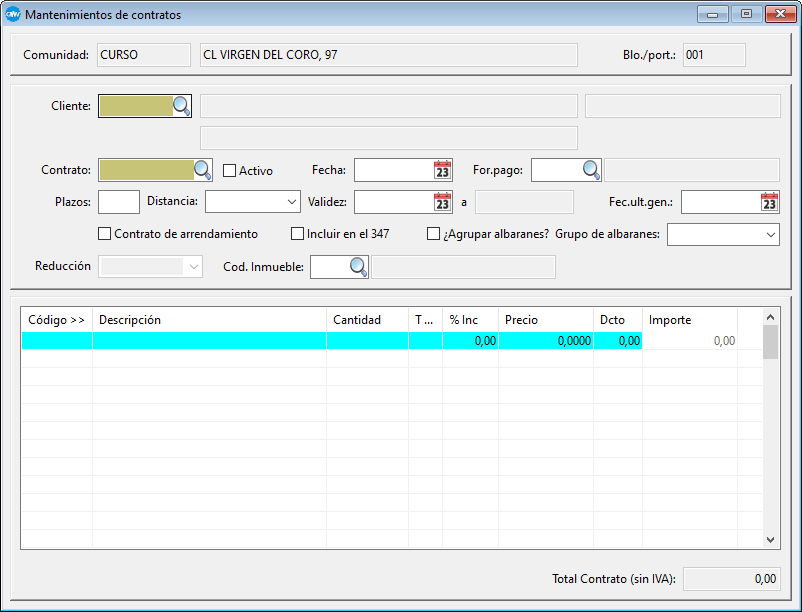Expand the Distancia dropdown

point(291,202)
